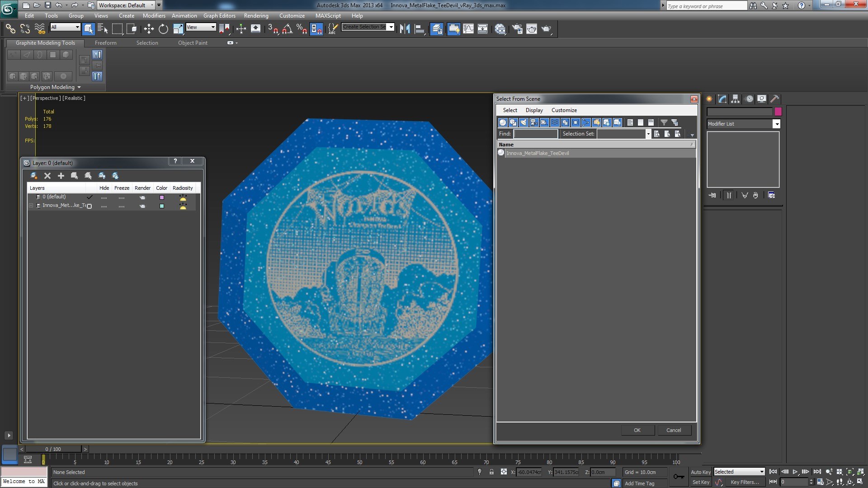Toggle Display Geometry filter in Select From Scene
868x488 pixels.
coord(503,122)
